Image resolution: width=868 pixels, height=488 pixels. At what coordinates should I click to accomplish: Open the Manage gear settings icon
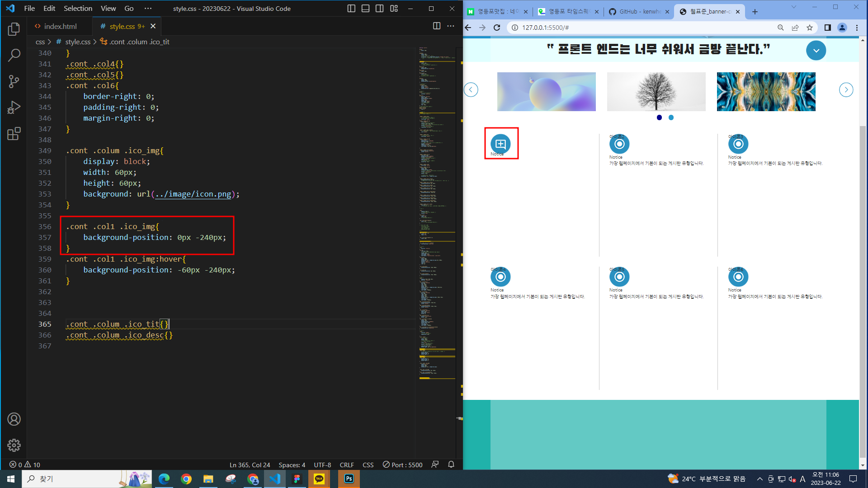pyautogui.click(x=14, y=446)
